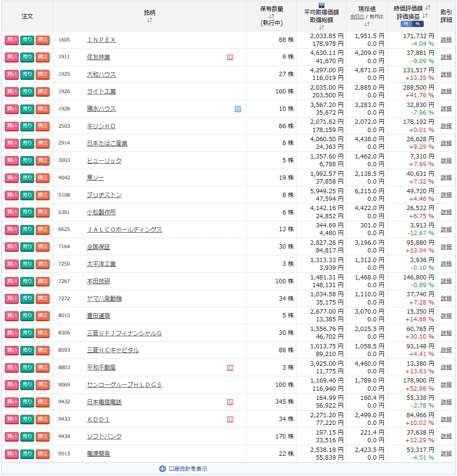Click the -12.67 % loss value

click(421, 233)
